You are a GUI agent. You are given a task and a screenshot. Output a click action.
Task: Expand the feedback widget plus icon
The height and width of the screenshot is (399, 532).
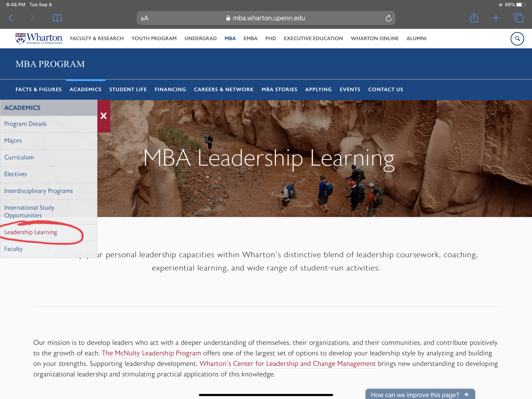coord(466,395)
